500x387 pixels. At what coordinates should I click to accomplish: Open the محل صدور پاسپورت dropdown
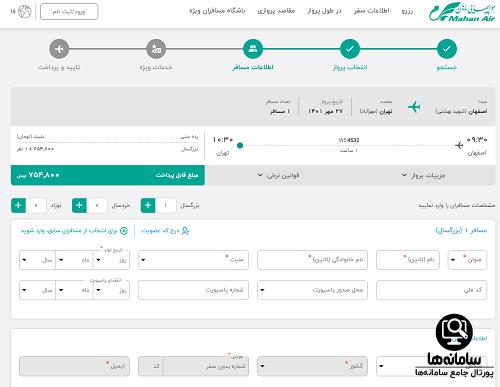click(312, 290)
